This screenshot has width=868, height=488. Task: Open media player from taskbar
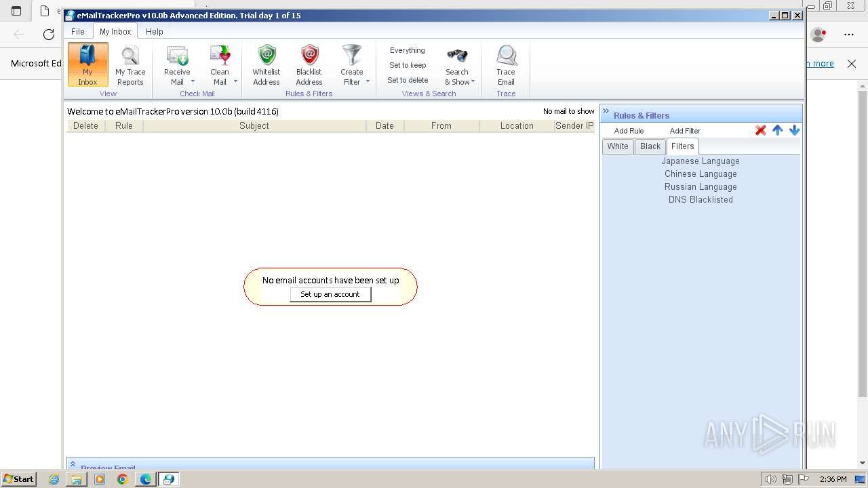[x=100, y=479]
